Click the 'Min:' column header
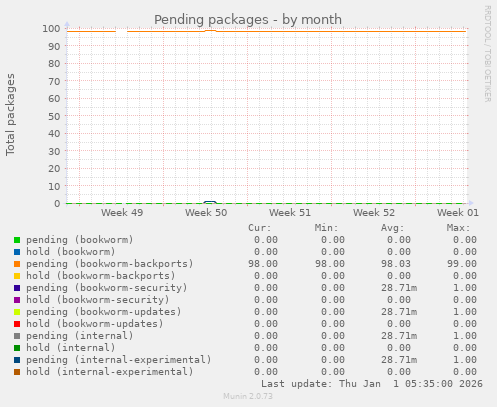Image resolution: width=497 pixels, height=407 pixels. [326, 228]
